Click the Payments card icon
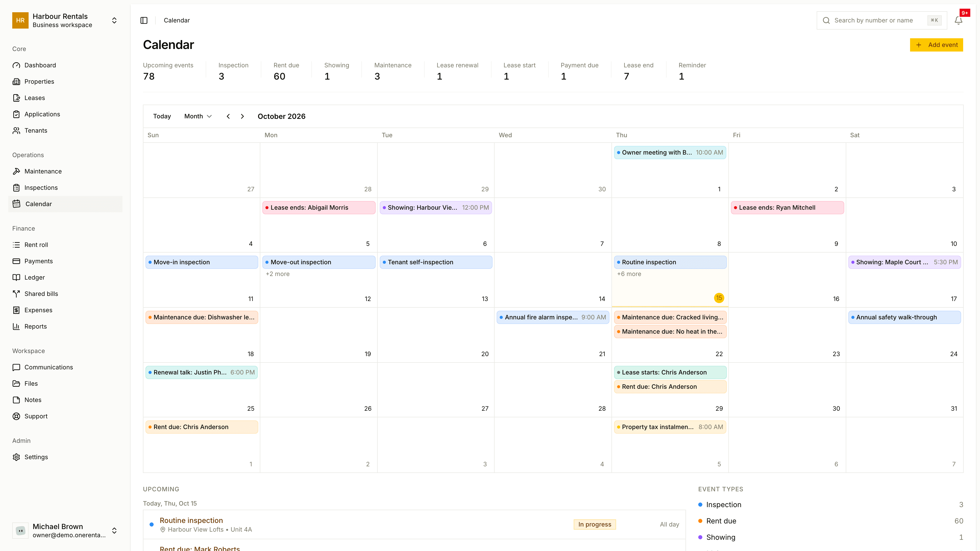Image resolution: width=980 pixels, height=551 pixels. point(16,261)
